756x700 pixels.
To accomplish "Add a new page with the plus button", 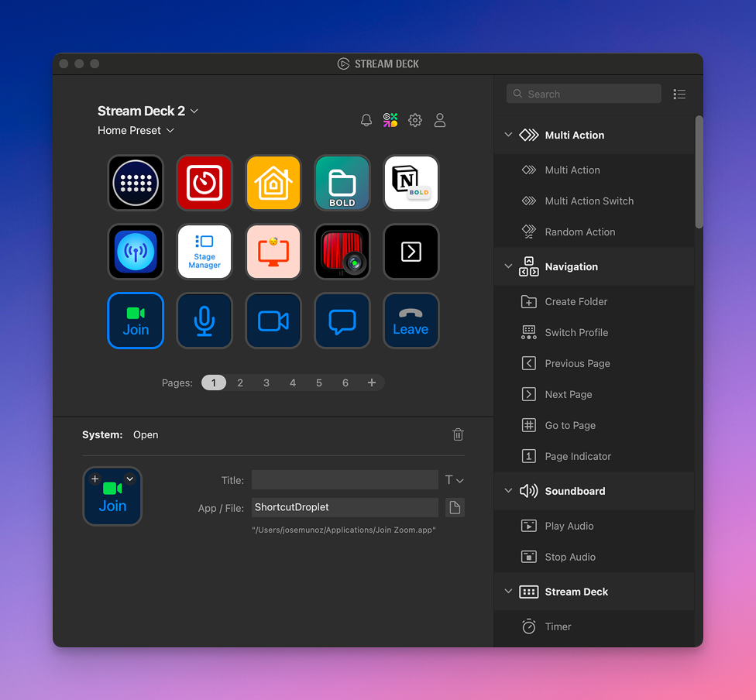I will coord(371,382).
